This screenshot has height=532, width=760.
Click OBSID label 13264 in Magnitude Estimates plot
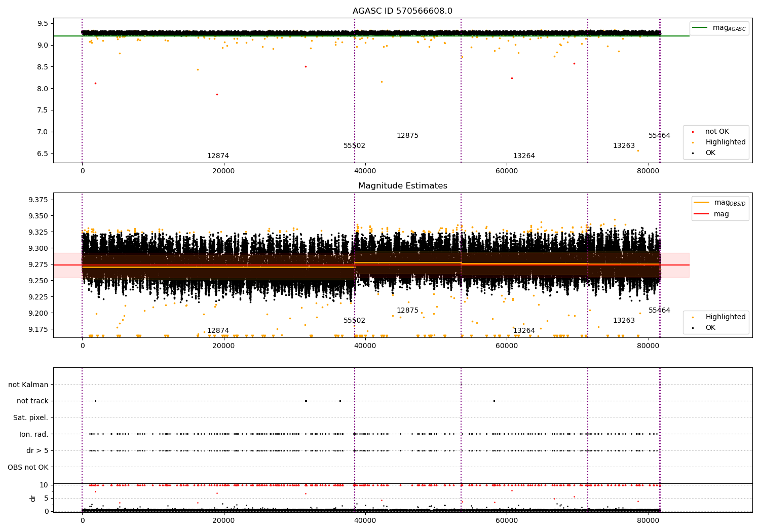pyautogui.click(x=524, y=330)
